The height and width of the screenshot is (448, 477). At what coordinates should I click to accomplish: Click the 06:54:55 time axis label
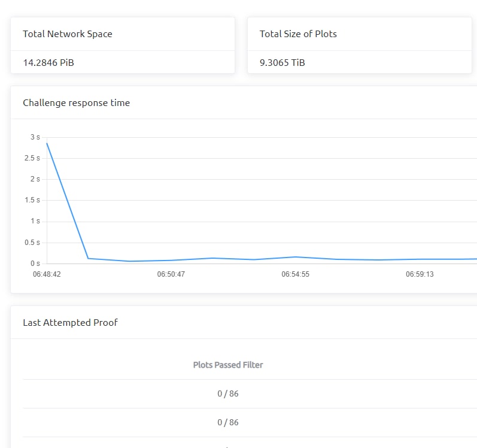coord(295,274)
